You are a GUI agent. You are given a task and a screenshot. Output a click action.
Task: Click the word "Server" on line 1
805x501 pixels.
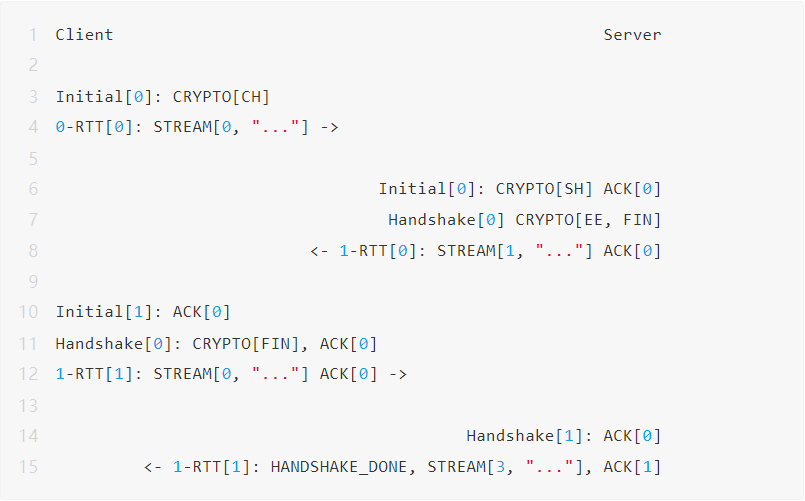point(632,35)
